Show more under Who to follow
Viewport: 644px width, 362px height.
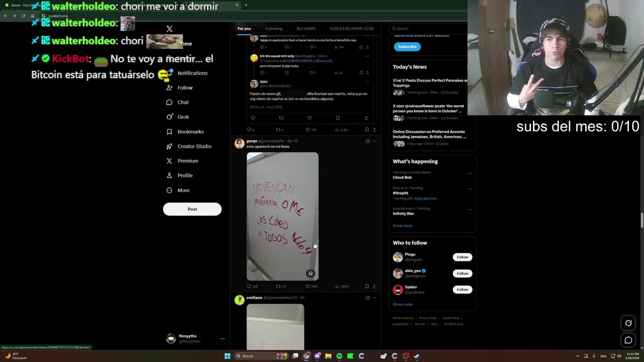point(403,305)
